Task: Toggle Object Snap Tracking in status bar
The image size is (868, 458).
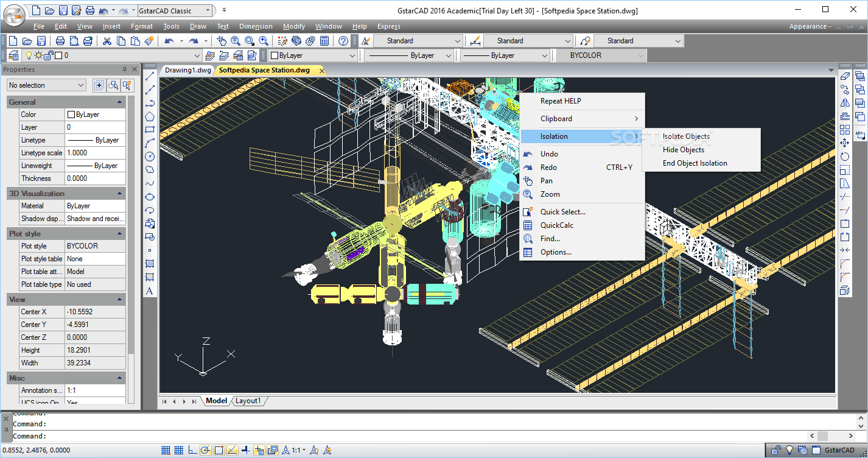Action: coord(232,451)
